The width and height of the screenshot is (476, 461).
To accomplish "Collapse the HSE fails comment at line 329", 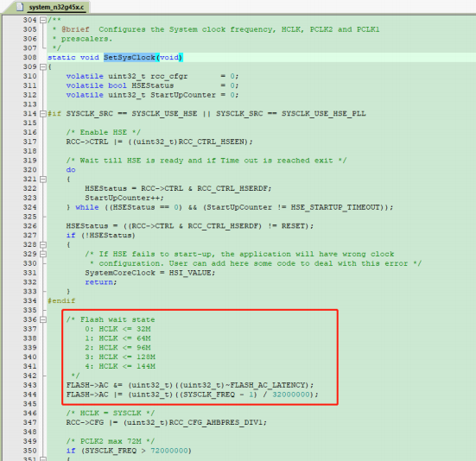I will (x=43, y=254).
